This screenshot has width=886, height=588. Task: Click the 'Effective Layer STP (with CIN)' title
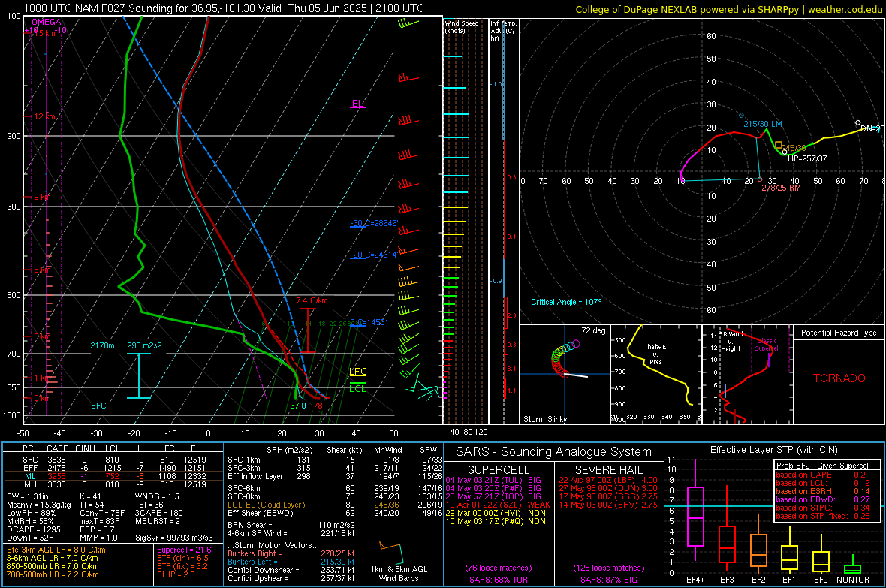tap(773, 450)
